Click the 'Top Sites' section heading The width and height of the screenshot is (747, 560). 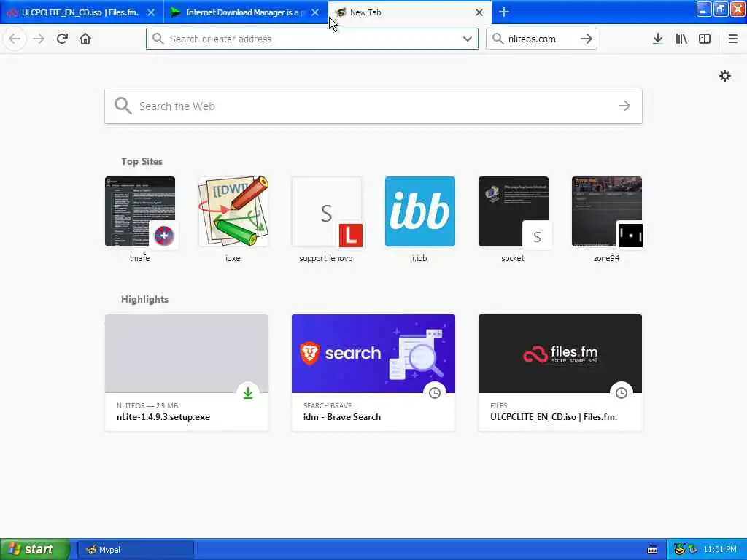(x=142, y=161)
